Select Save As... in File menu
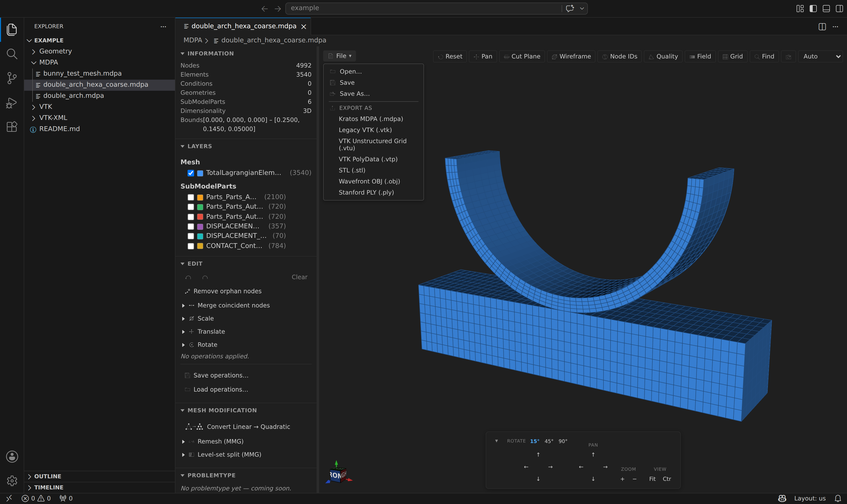Image resolution: width=847 pixels, height=504 pixels. [x=354, y=94]
